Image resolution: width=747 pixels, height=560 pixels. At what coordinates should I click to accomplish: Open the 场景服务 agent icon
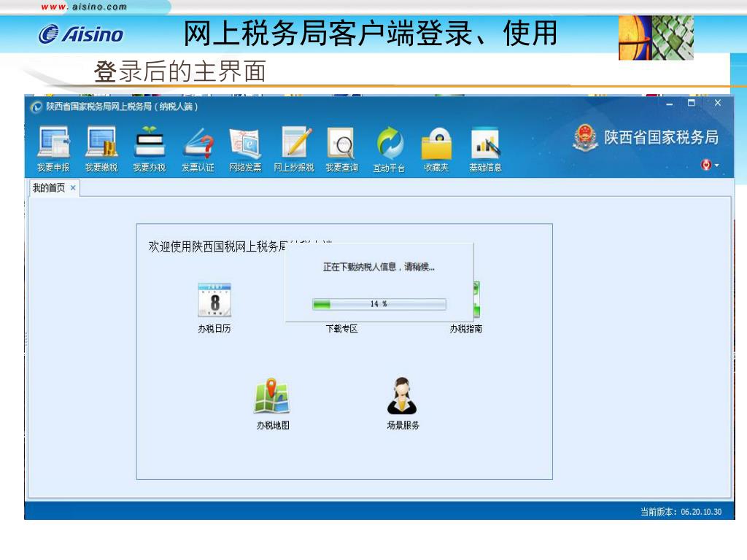click(402, 396)
